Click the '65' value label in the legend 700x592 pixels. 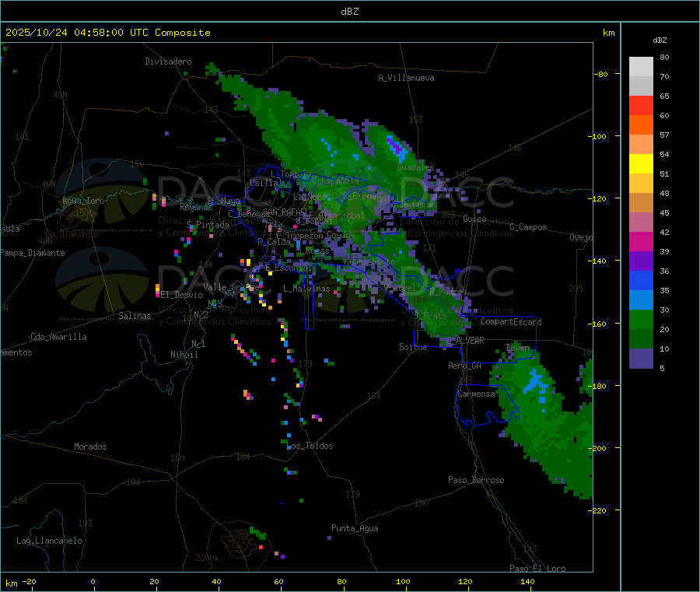tap(664, 96)
